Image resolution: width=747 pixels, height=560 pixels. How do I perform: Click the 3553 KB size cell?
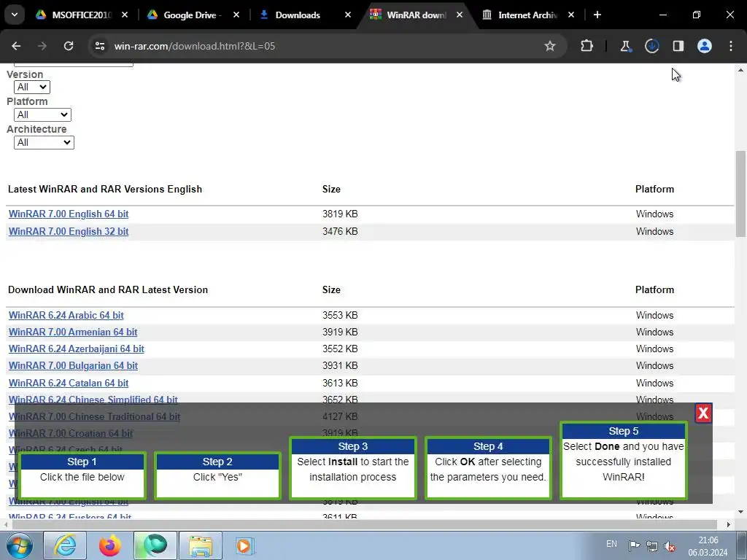pyautogui.click(x=340, y=315)
